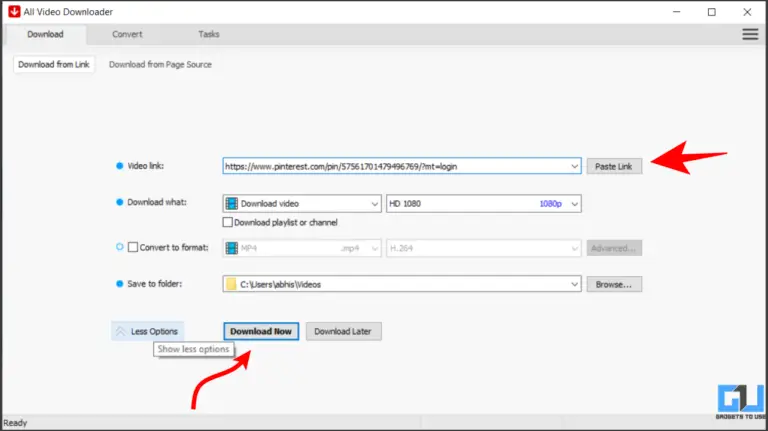
Task: Click the film icon in Download video box
Action: coord(232,204)
